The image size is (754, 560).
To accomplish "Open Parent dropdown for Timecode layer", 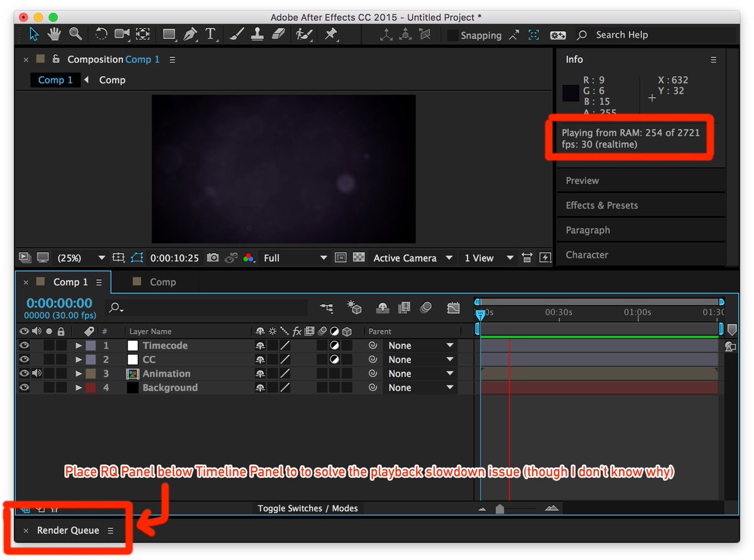I will [420, 346].
